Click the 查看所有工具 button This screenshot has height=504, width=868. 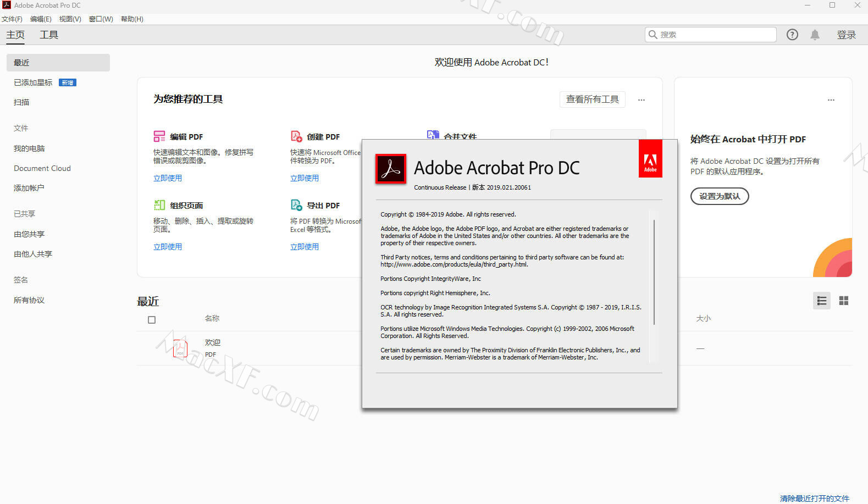(593, 99)
